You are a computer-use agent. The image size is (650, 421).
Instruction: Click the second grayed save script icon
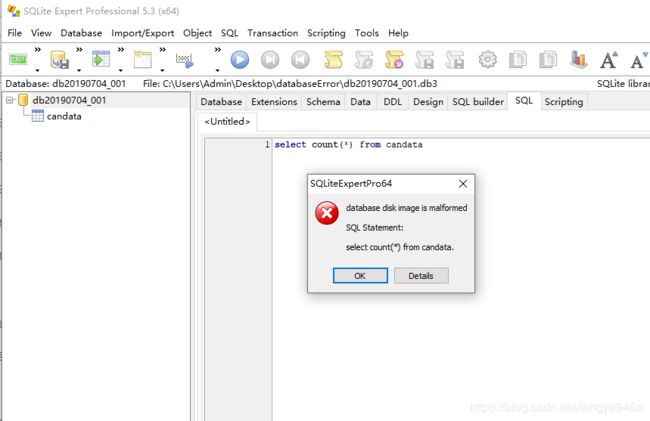(454, 60)
